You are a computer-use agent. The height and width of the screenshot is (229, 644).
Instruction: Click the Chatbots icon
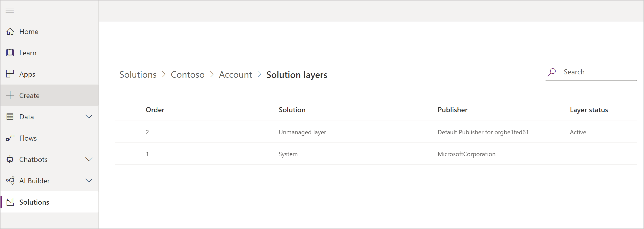pos(10,159)
